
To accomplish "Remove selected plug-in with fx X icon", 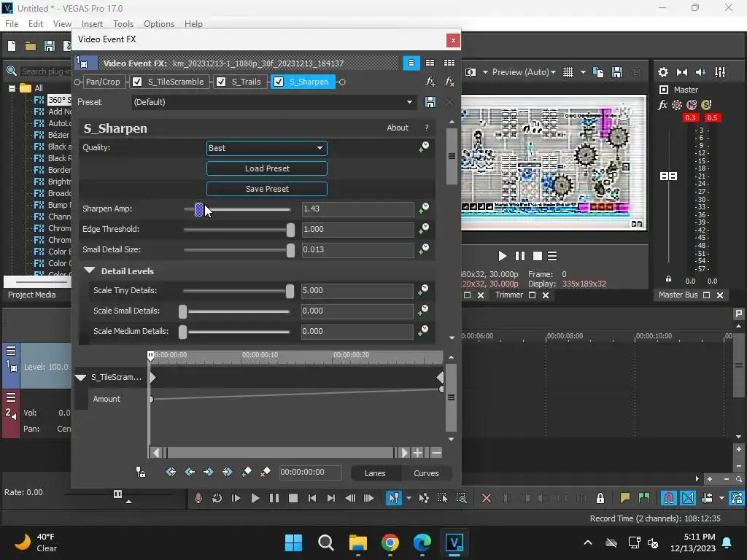I will 449,82.
